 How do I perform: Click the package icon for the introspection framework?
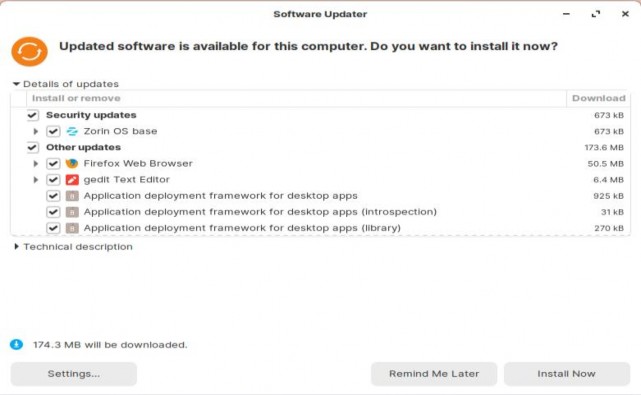coord(72,212)
